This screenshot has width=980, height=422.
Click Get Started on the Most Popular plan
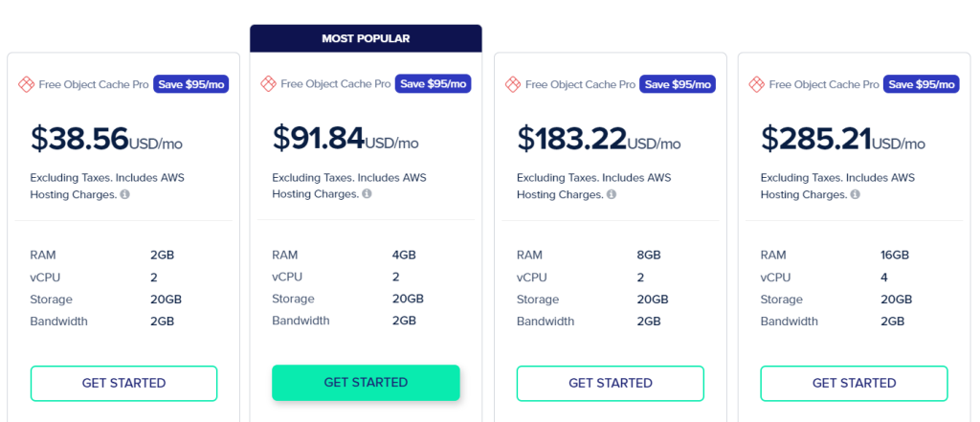click(x=366, y=383)
